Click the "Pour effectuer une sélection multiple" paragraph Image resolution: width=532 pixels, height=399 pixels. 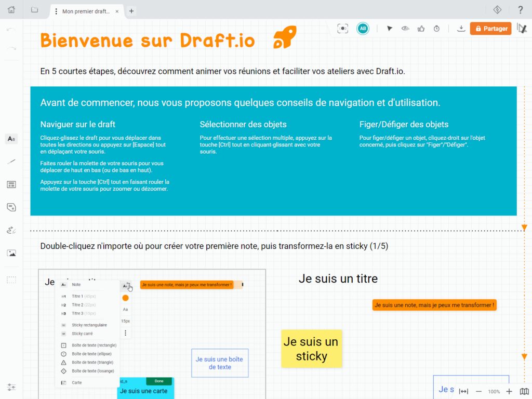(266, 144)
